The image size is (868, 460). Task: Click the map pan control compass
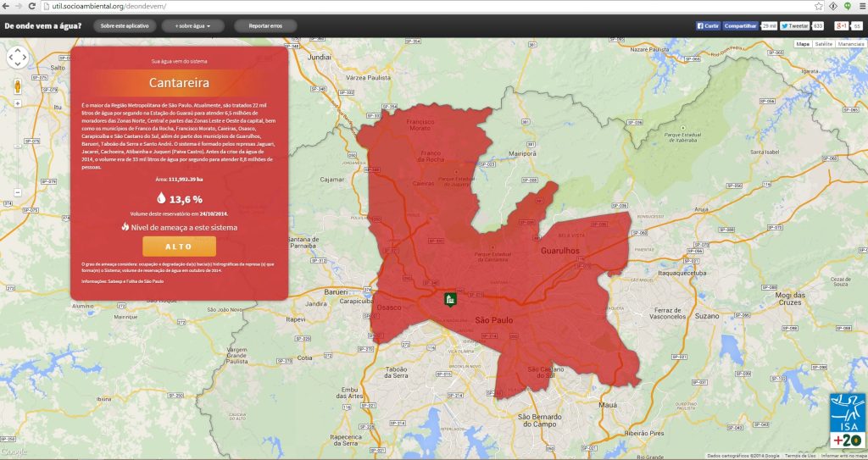pyautogui.click(x=17, y=57)
